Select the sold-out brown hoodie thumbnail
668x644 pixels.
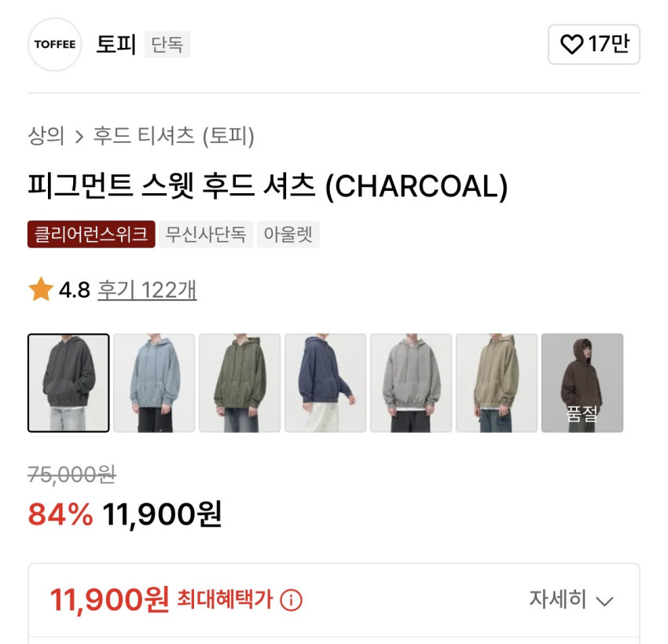582,383
